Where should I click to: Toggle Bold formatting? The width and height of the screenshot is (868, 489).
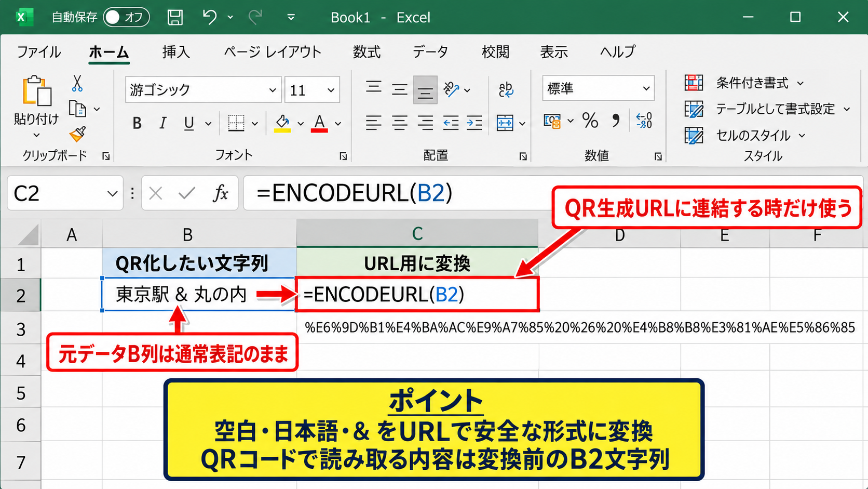pos(137,124)
